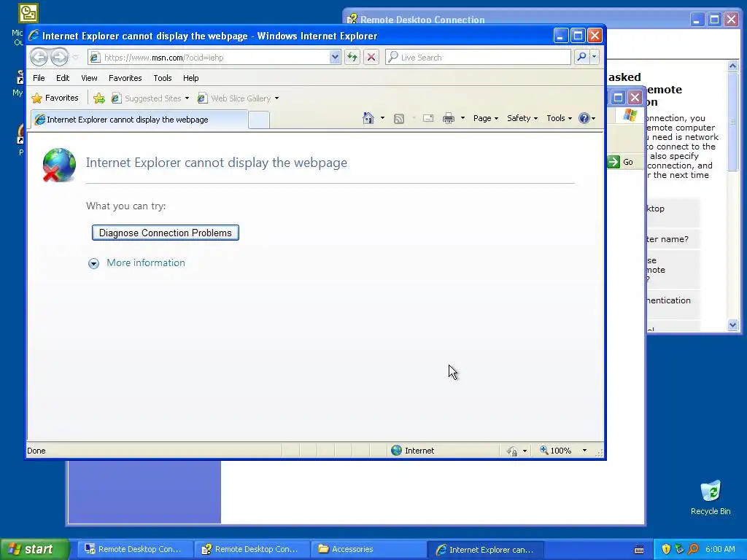Open Suggested Sites on favorites bar
This screenshot has height=560, width=747.
[150, 98]
